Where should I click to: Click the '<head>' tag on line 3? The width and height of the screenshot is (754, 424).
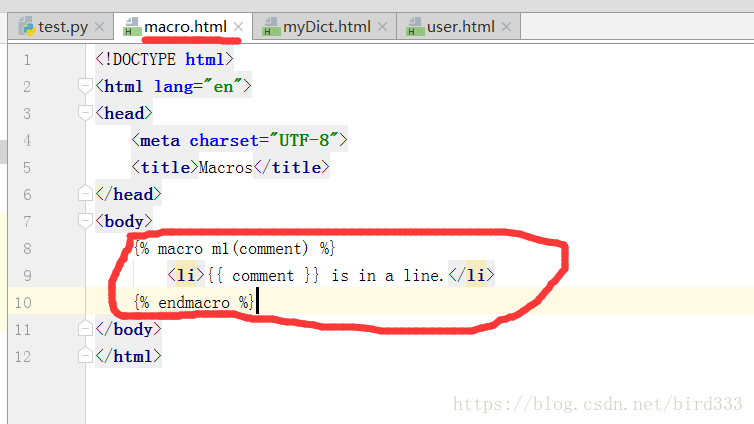[124, 113]
